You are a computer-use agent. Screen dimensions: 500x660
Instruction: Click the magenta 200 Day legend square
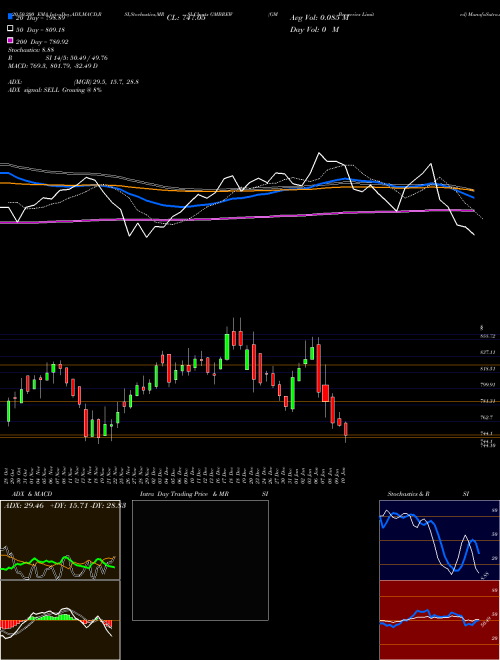10,40
